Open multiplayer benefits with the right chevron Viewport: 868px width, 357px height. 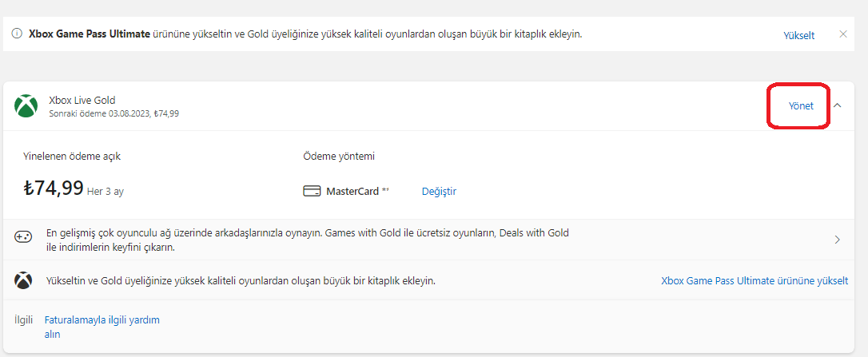click(x=837, y=240)
